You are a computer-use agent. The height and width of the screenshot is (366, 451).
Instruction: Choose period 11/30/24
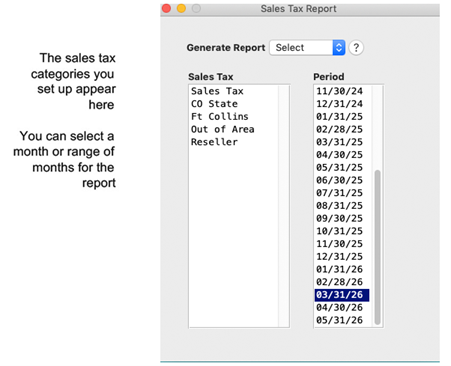click(x=339, y=91)
